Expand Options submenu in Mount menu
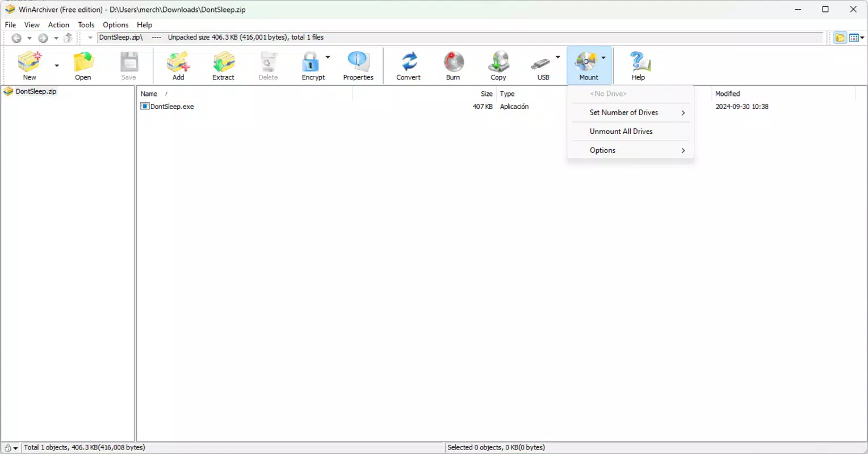The width and height of the screenshot is (868, 454). (630, 150)
